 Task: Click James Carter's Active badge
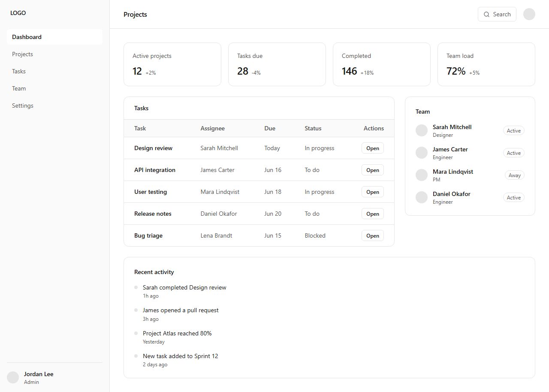click(514, 153)
